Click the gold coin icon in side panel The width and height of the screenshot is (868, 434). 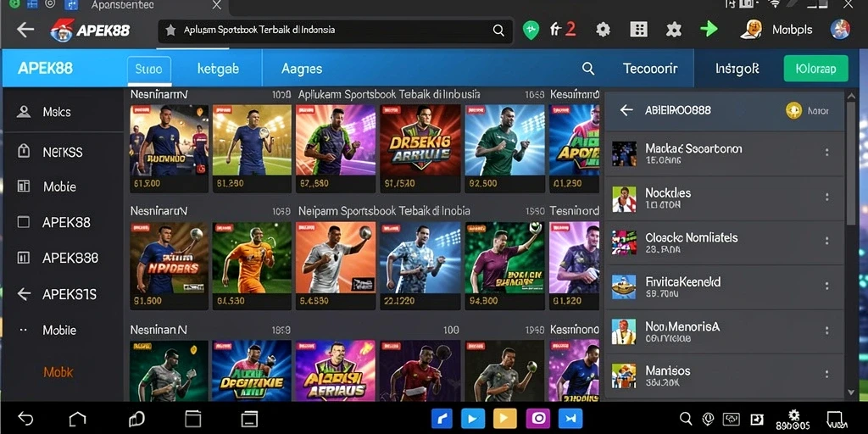coord(793,111)
